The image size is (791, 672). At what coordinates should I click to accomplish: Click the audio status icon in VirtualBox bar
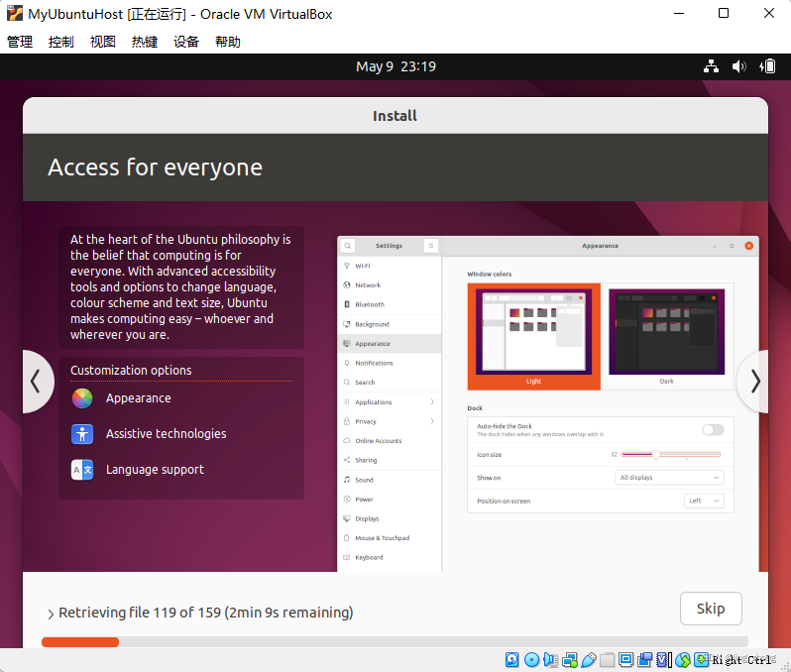[x=550, y=659]
